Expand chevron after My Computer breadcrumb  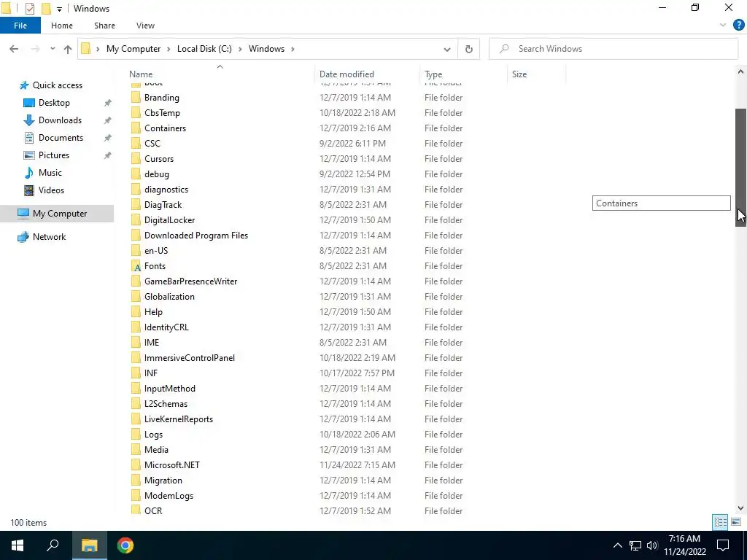point(169,49)
